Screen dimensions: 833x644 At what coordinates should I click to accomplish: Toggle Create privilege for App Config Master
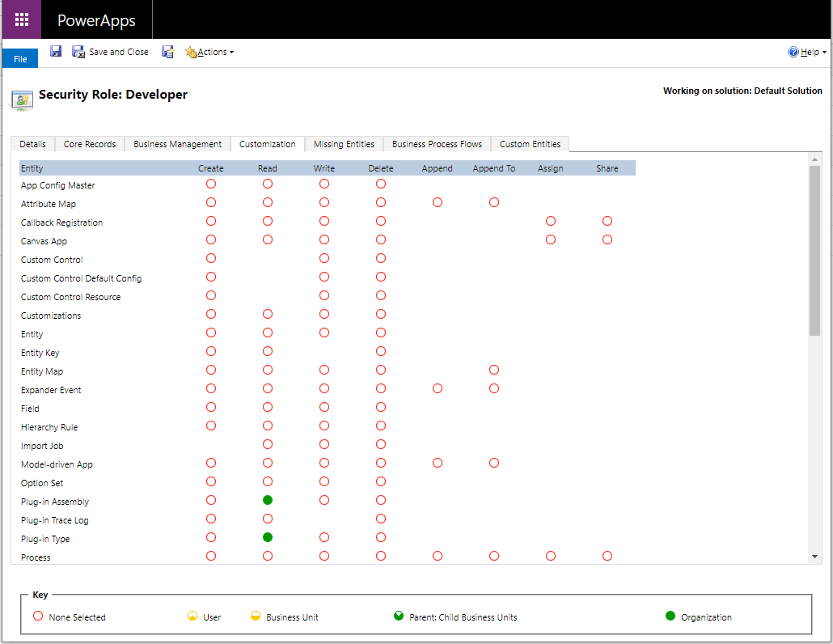[x=211, y=184]
